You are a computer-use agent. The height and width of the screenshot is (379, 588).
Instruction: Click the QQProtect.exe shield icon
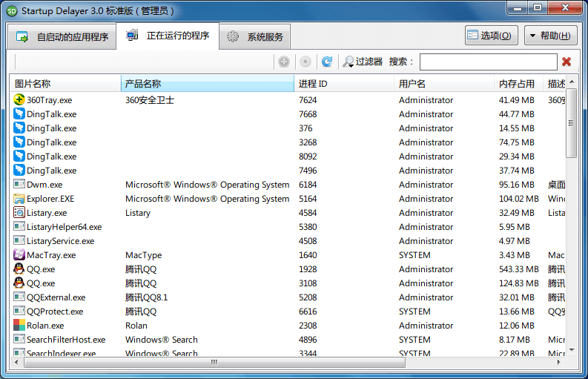[x=19, y=312]
